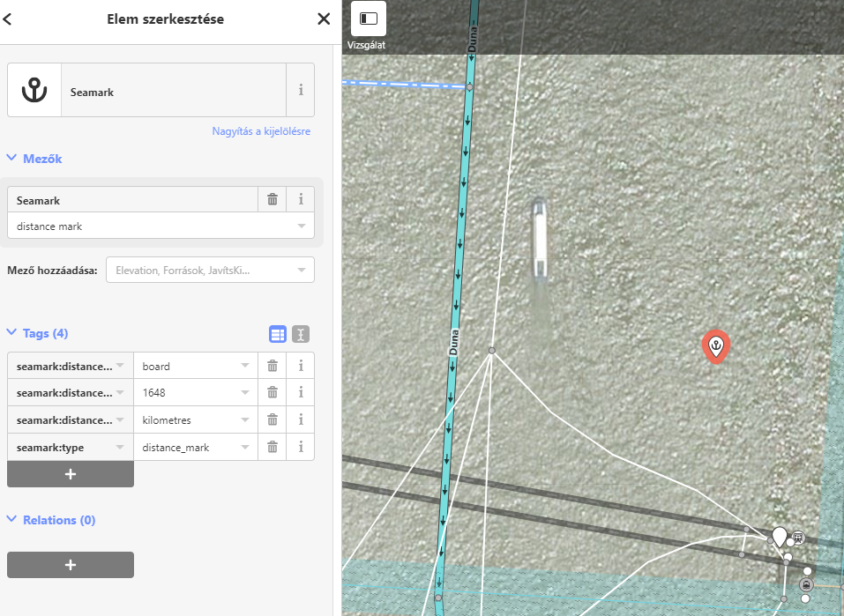Open the Seamark preset info button
844x616 pixels.
click(x=301, y=90)
